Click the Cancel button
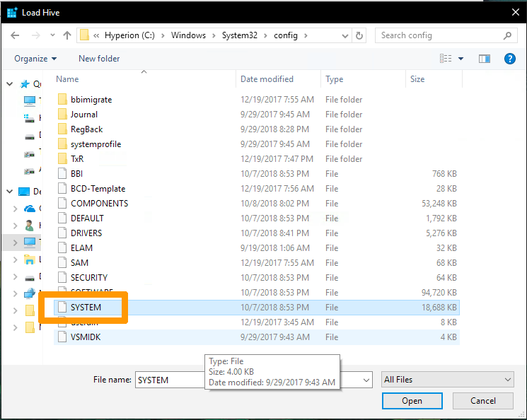Viewport: 527px width, 420px height. (483, 401)
